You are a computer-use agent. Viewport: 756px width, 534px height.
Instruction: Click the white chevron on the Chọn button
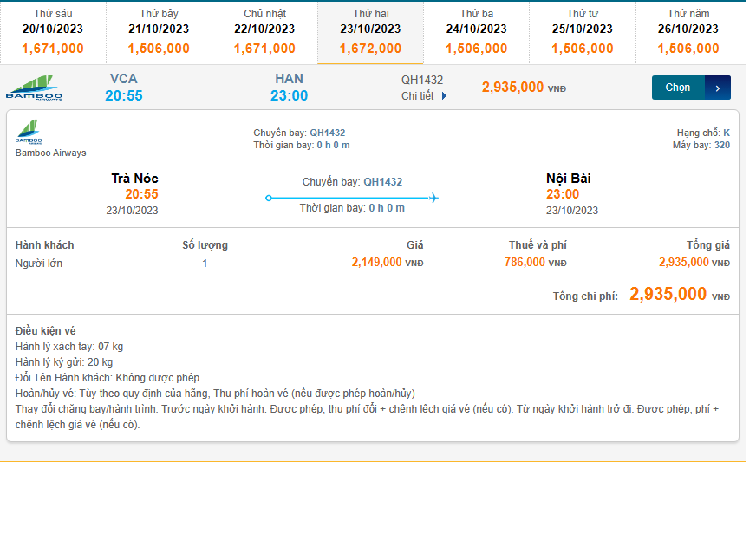(x=718, y=88)
